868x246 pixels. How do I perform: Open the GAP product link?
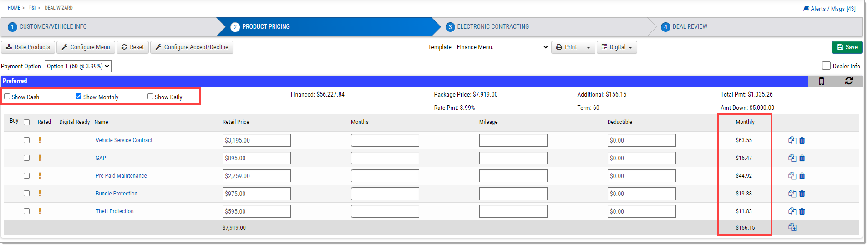[x=101, y=158]
